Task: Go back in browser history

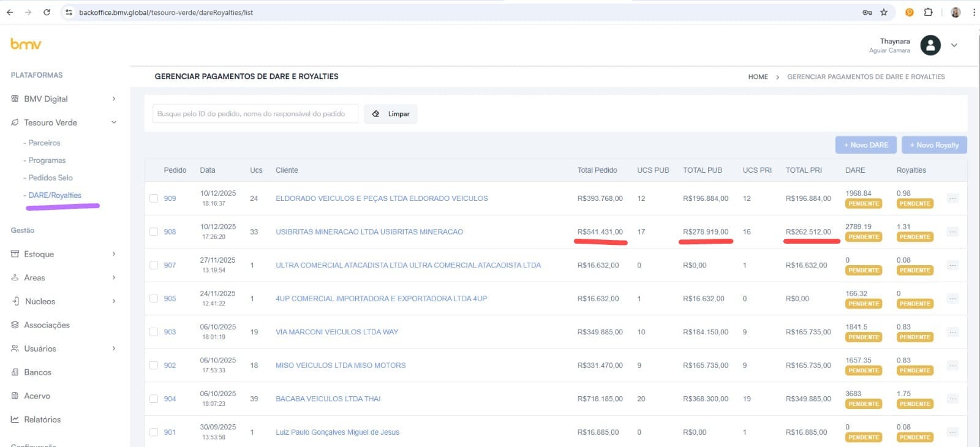Action: click(10, 12)
